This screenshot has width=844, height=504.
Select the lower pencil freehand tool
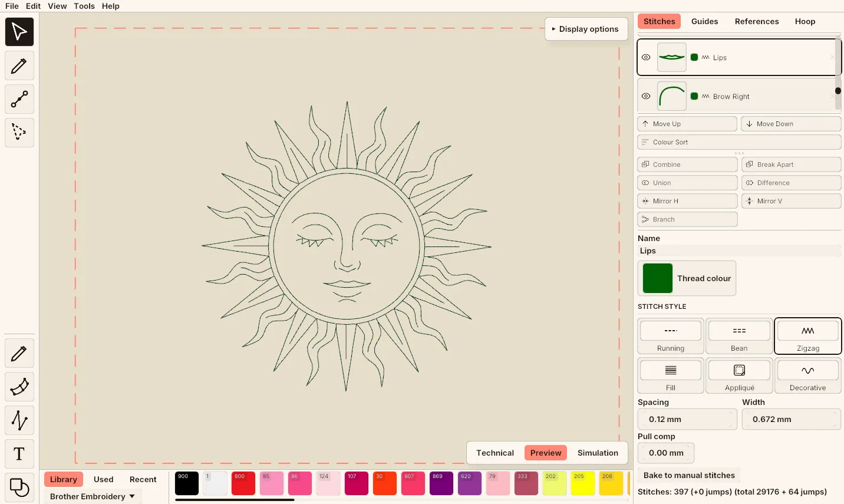(19, 353)
